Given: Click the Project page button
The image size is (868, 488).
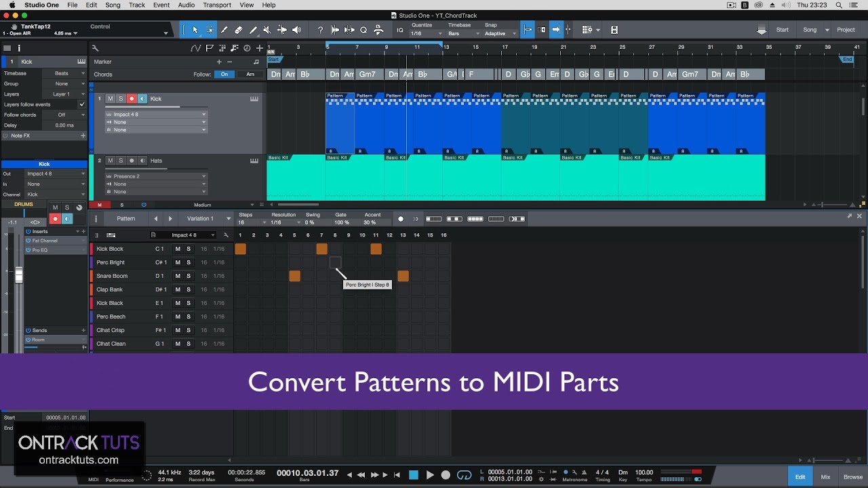Looking at the screenshot, I should 846,30.
